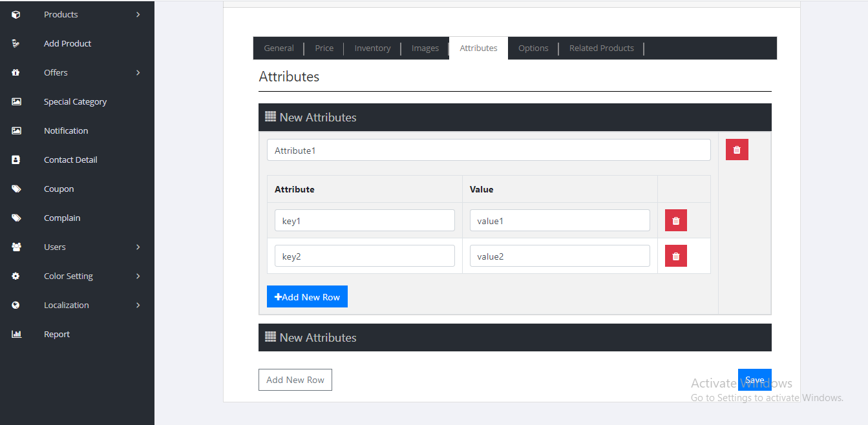Click the Coupon tag icon in sidebar

[x=16, y=189]
